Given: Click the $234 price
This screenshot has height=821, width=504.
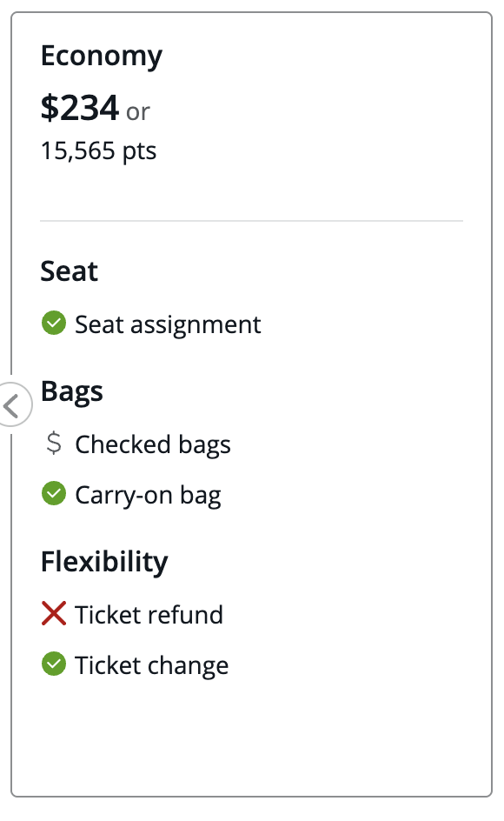Looking at the screenshot, I should pos(80,108).
